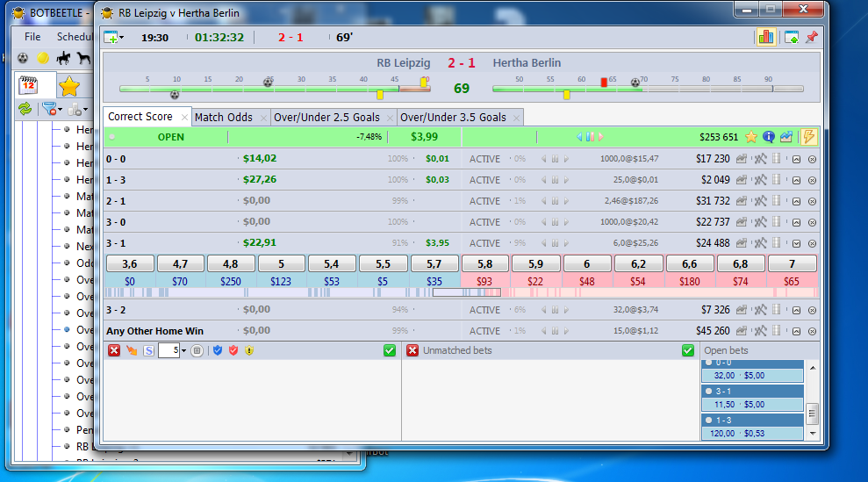Click the new window icon beside the pin
Viewport: 868px width, 482px height.
pos(792,38)
